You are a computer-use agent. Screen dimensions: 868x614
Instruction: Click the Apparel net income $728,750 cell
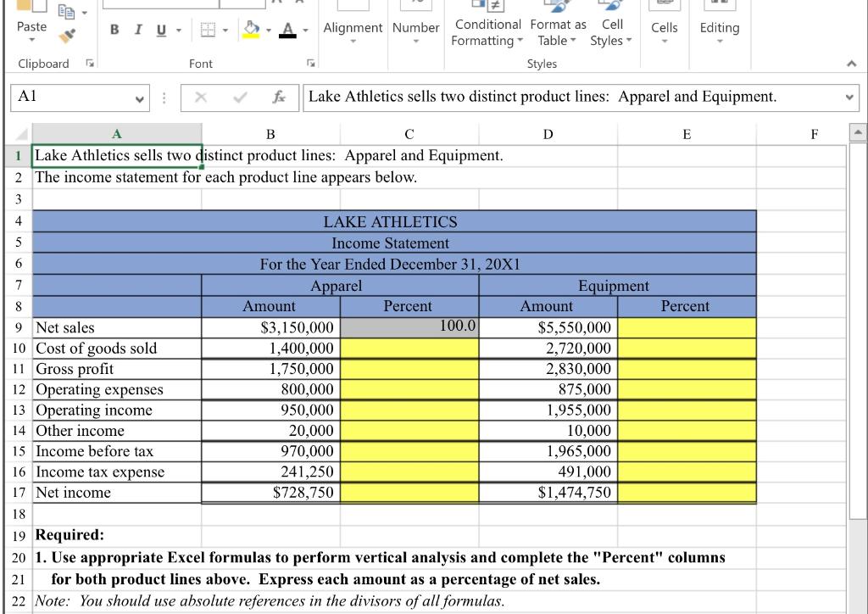(270, 492)
